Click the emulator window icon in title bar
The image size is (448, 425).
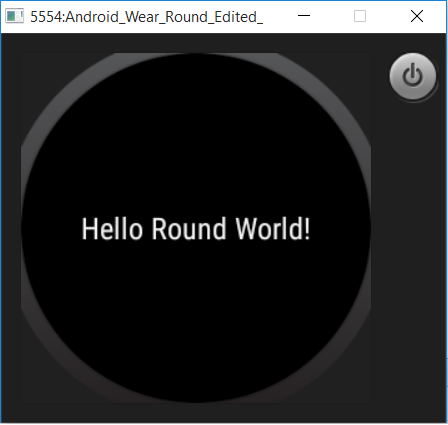tap(14, 16)
